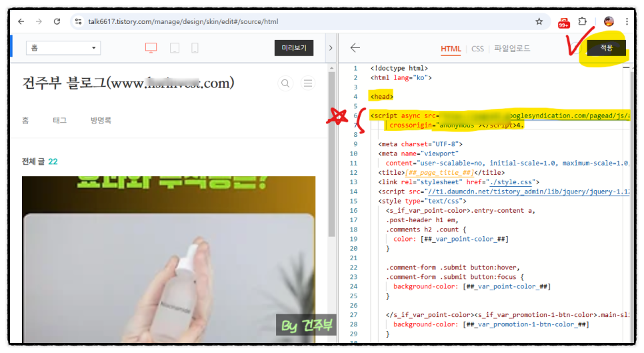644x353 pixels.
Task: Click the 적용 apply button
Action: (606, 48)
